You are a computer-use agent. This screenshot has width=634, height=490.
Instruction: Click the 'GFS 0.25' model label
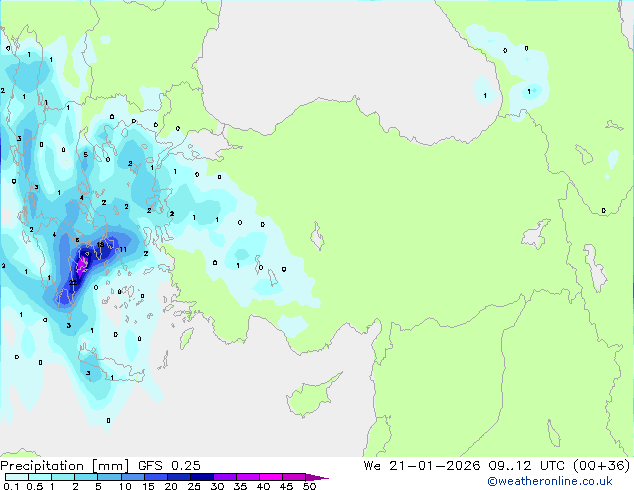pyautogui.click(x=169, y=466)
